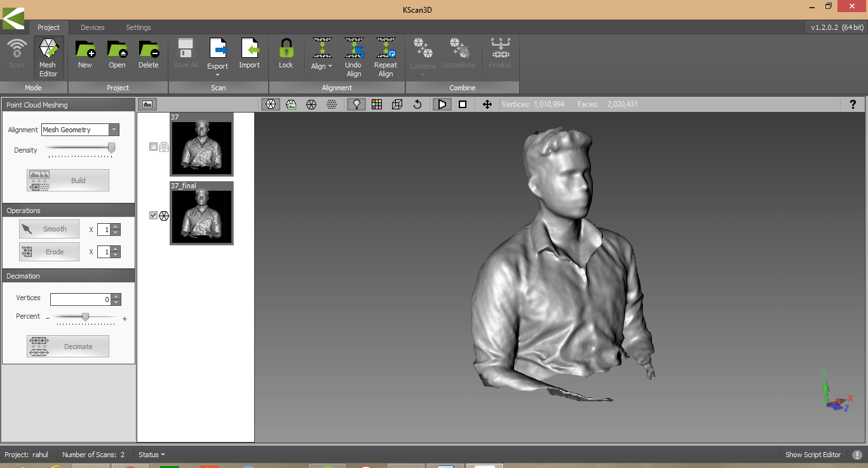Click the Smooth multiplier input field
This screenshot has height=468, width=868.
104,230
